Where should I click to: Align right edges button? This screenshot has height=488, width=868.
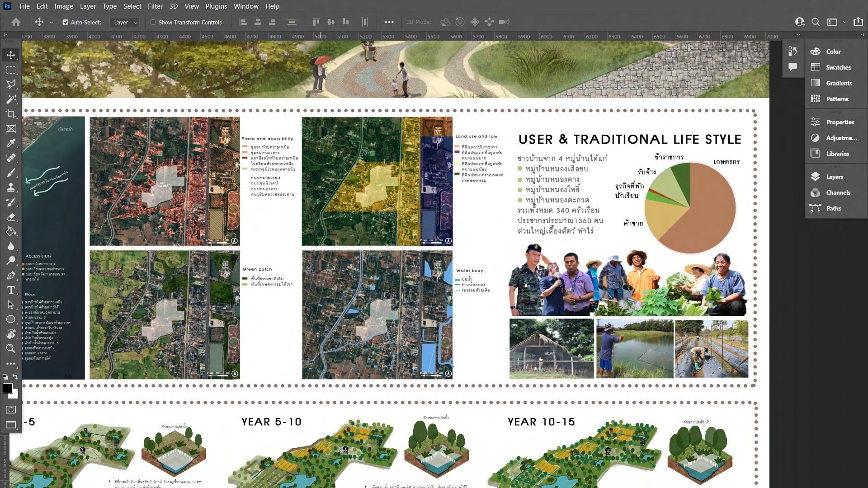[273, 22]
